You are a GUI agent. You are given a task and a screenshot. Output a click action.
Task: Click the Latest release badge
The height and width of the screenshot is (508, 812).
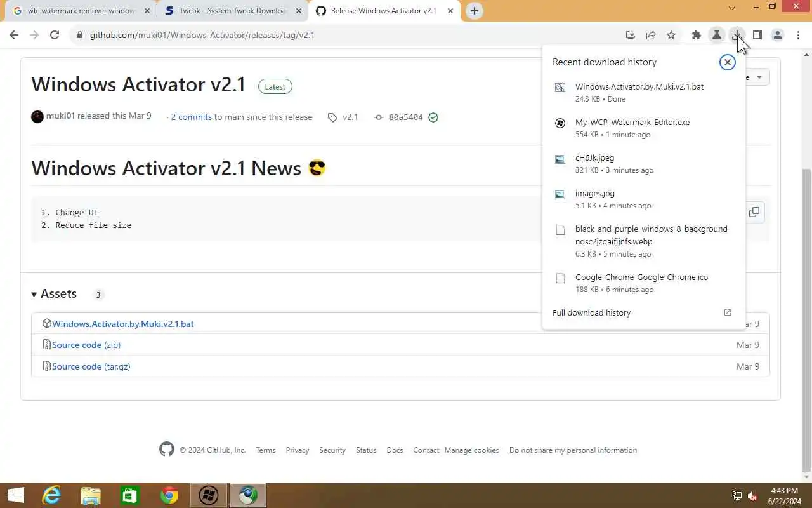tap(275, 87)
